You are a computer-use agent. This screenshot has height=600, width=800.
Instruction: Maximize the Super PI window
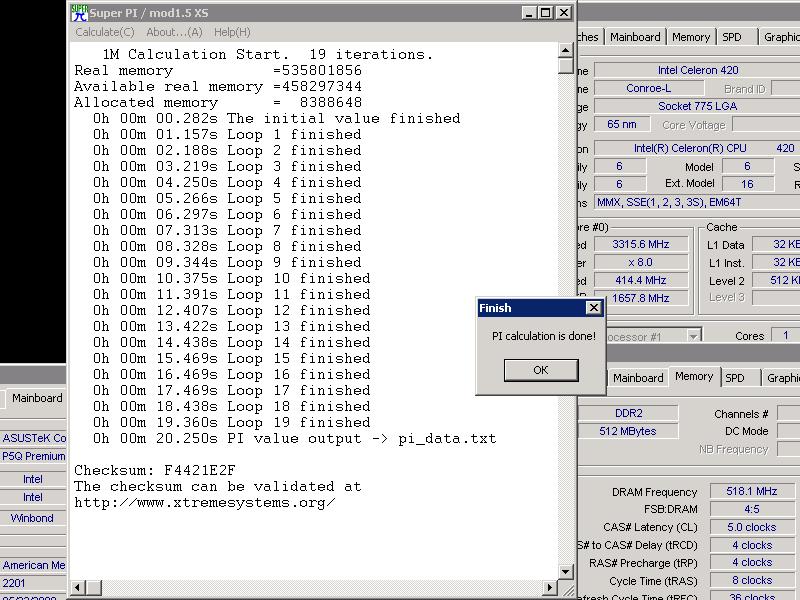coord(546,13)
